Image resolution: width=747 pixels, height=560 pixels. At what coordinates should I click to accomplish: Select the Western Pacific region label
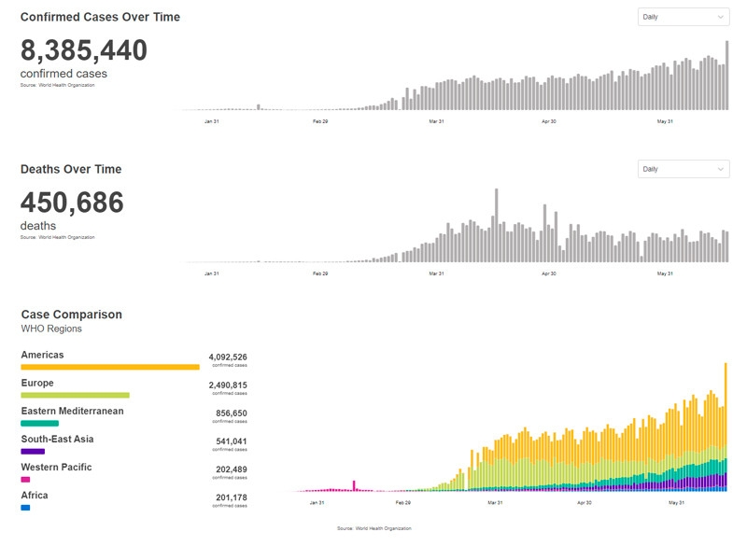(x=56, y=467)
